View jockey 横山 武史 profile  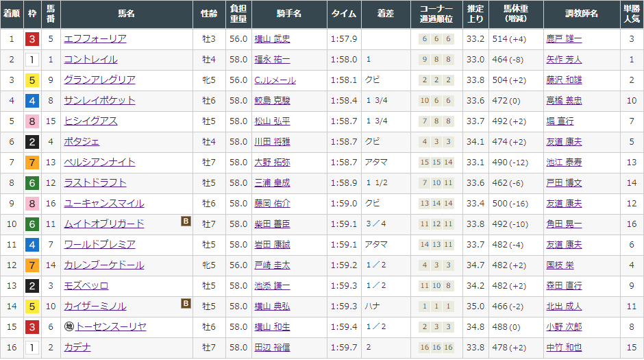point(272,38)
